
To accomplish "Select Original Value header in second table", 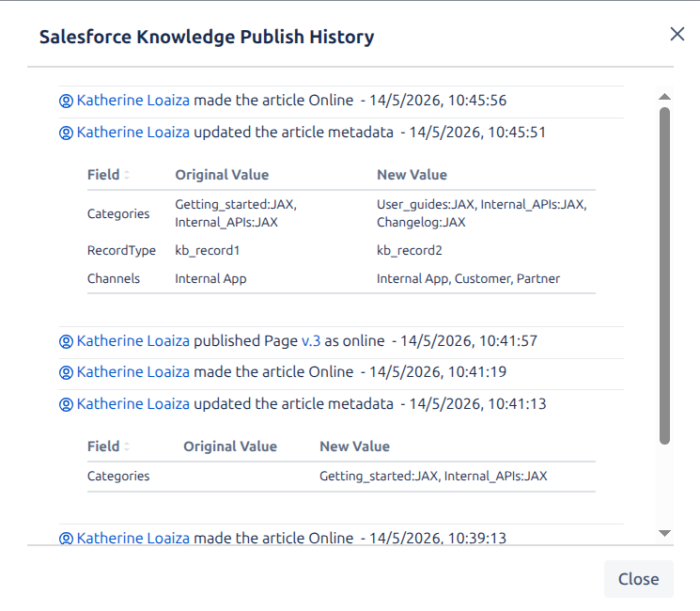I will click(230, 446).
